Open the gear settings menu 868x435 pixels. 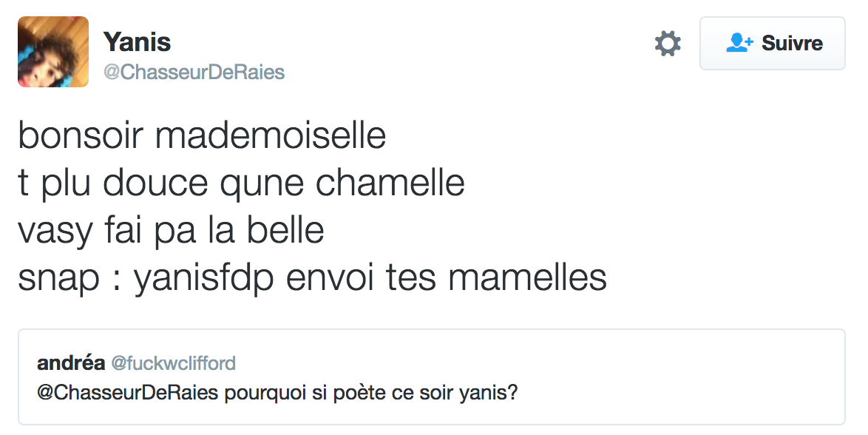pyautogui.click(x=668, y=44)
